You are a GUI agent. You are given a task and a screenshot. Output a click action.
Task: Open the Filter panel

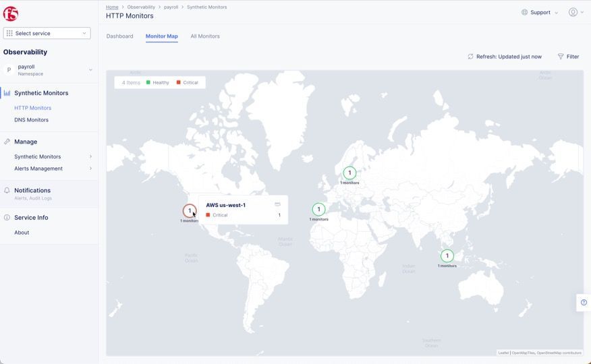[568, 57]
